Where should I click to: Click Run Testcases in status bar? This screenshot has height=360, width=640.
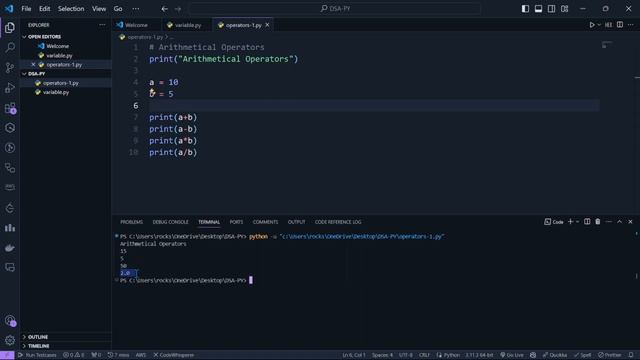(x=37, y=355)
